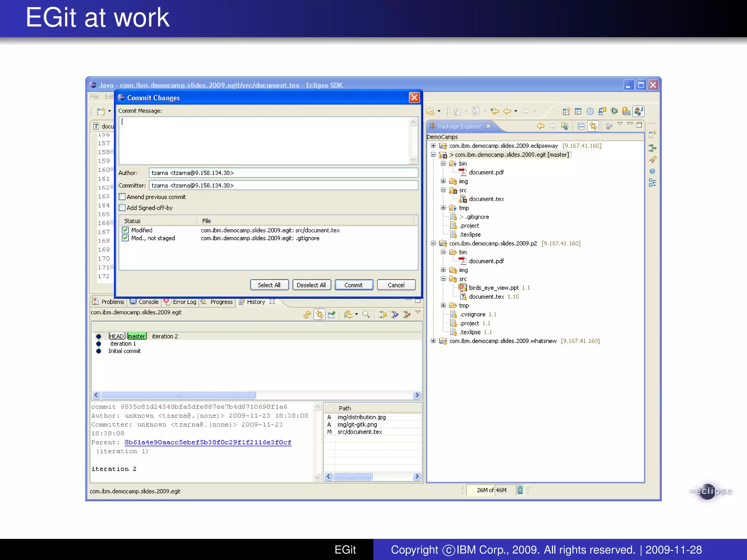747x560 pixels.
Task: Toggle Link with Editor in History view
Action: tap(320, 314)
